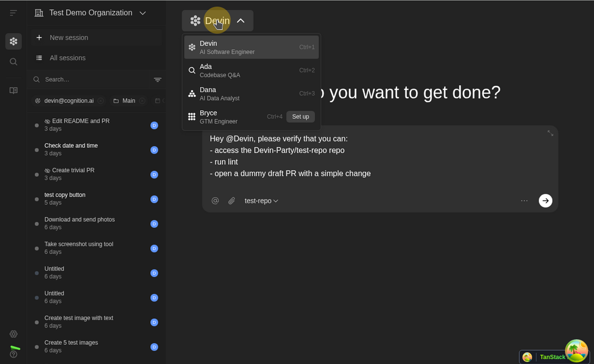This screenshot has height=364, width=594.
Task: Select Ada Codebase Q&A from the menu
Action: click(252, 70)
